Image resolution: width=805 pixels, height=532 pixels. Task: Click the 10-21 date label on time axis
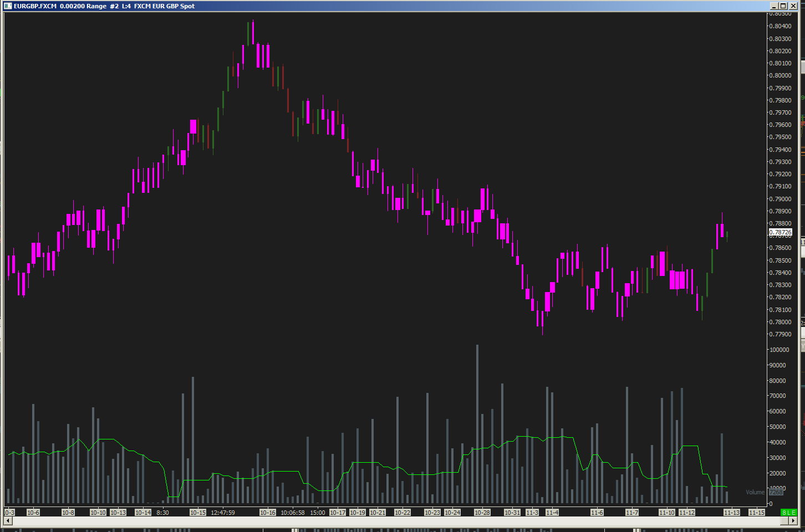click(x=378, y=513)
